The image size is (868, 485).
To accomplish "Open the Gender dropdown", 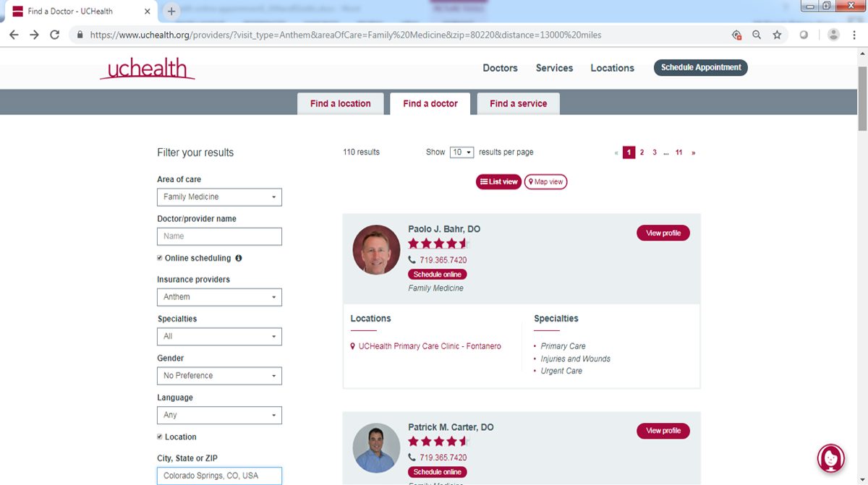I will (219, 376).
